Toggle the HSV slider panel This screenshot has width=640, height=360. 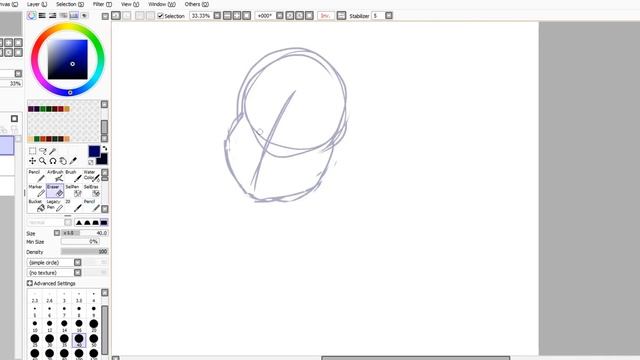(x=53, y=16)
